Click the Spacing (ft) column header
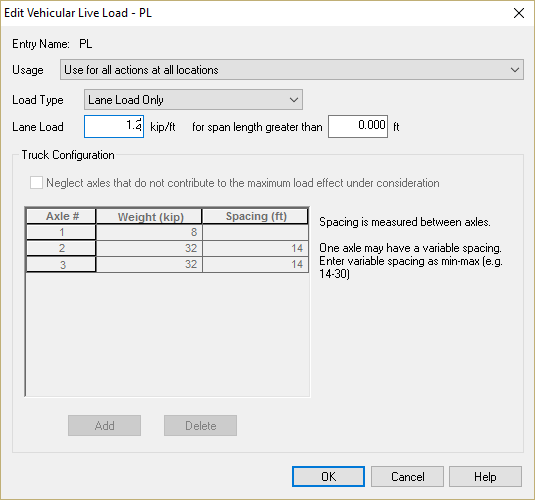 [256, 216]
